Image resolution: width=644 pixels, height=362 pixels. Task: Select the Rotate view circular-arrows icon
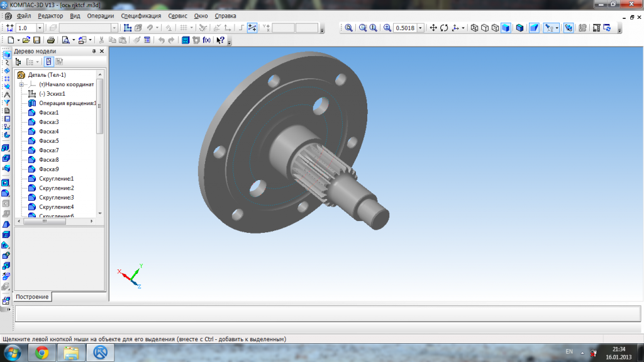coord(444,28)
